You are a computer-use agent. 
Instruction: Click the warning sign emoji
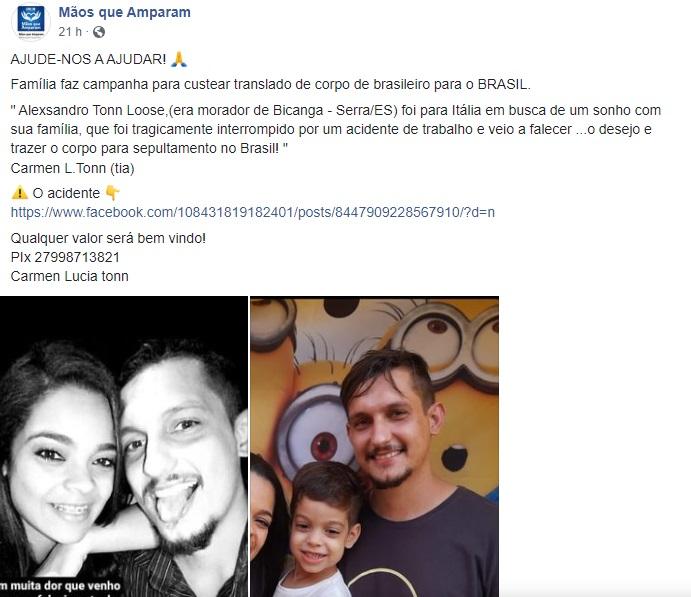pyautogui.click(x=19, y=193)
